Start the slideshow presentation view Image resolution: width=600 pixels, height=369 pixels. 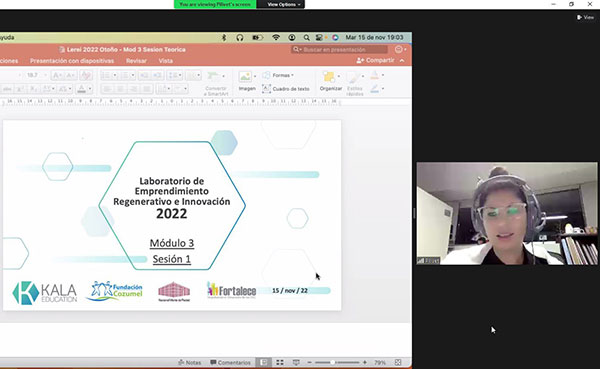(296, 362)
